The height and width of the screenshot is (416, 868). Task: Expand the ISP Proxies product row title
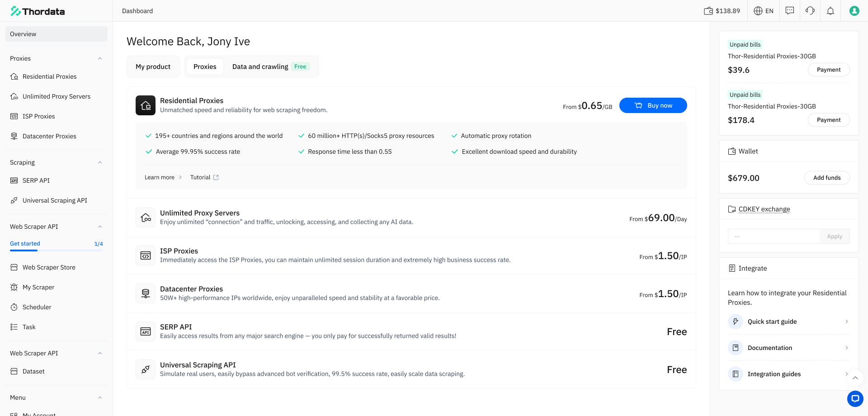pos(179,251)
